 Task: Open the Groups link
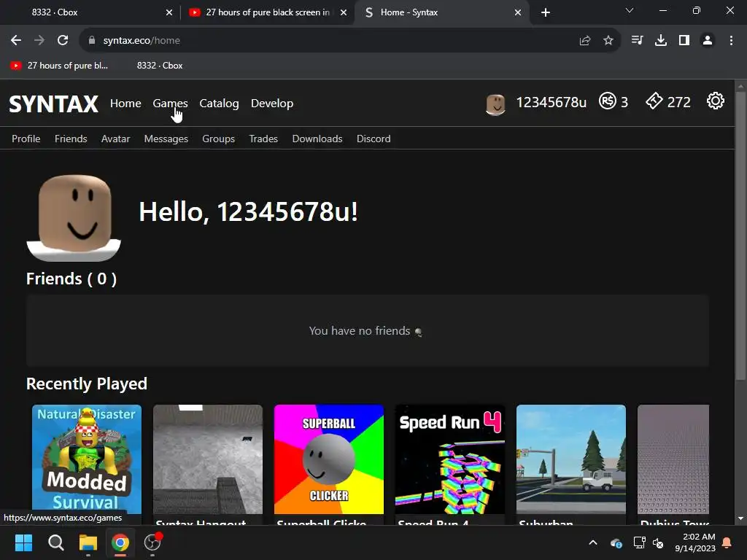(x=219, y=139)
